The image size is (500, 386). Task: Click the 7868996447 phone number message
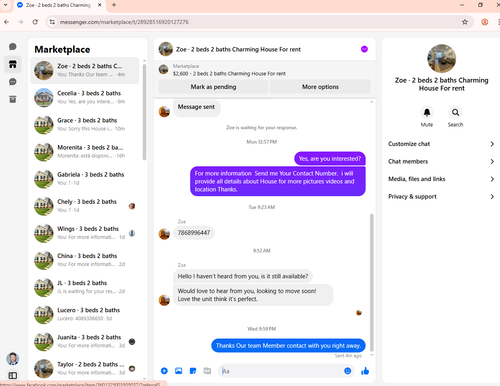pyautogui.click(x=194, y=233)
